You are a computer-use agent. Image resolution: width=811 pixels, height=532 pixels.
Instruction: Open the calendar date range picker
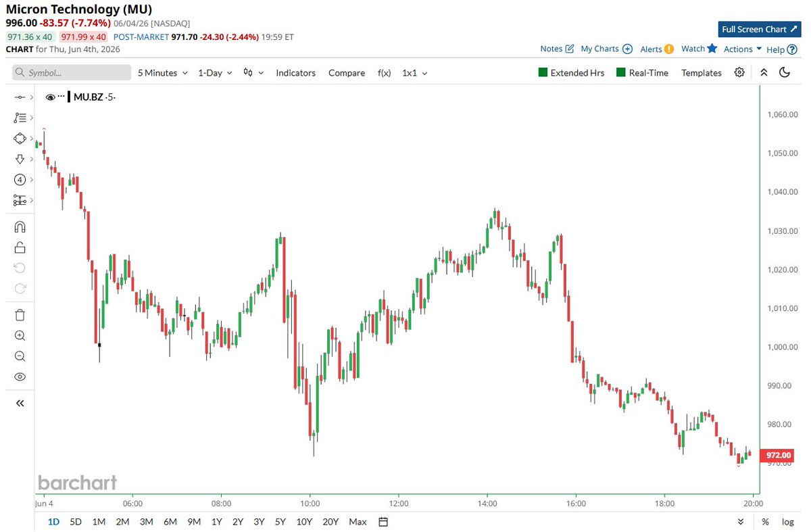383,521
